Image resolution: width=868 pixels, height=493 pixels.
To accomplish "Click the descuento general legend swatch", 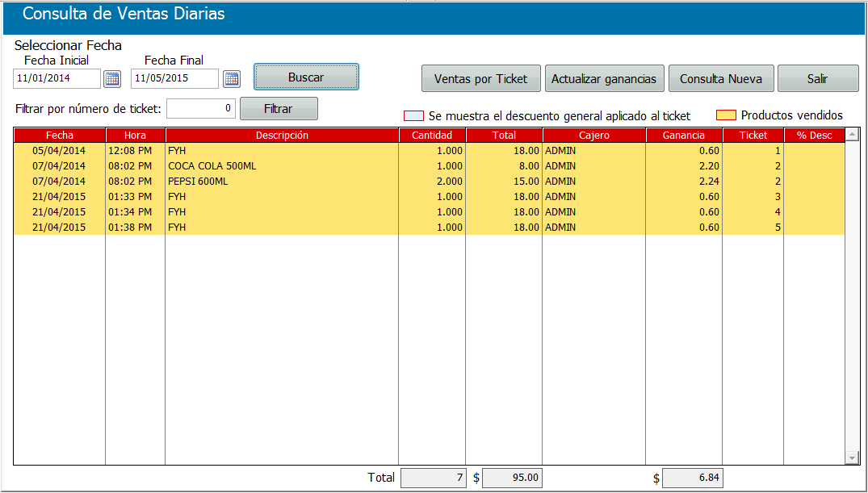I will pos(413,115).
